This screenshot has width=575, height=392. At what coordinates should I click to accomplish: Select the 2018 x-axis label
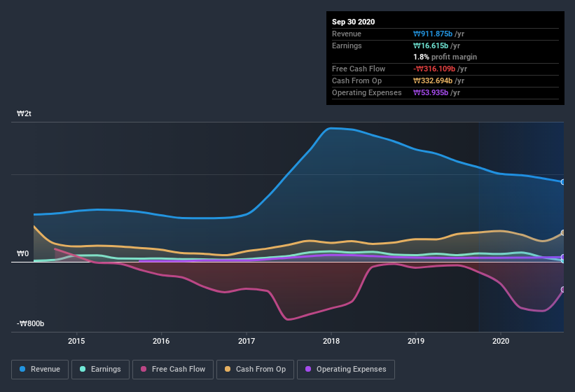331,341
